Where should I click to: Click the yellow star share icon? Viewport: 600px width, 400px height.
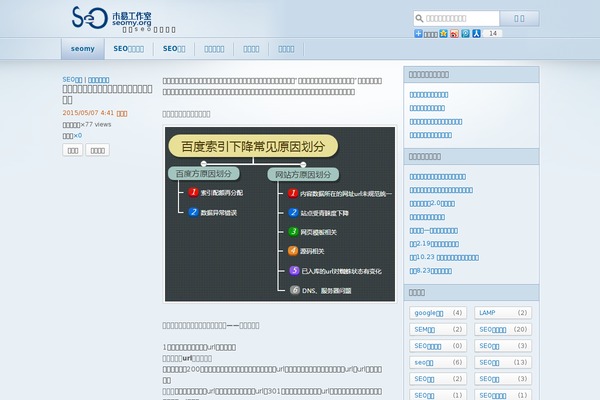click(444, 34)
